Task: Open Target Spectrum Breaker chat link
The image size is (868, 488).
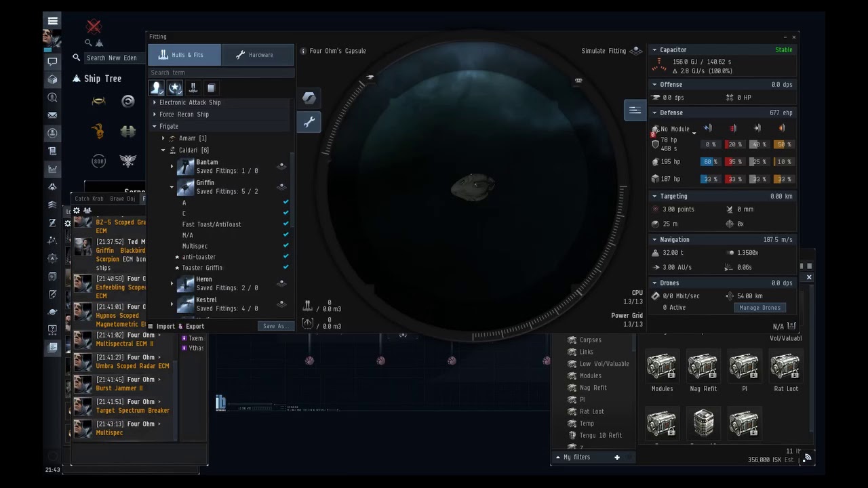Action: click(x=133, y=411)
